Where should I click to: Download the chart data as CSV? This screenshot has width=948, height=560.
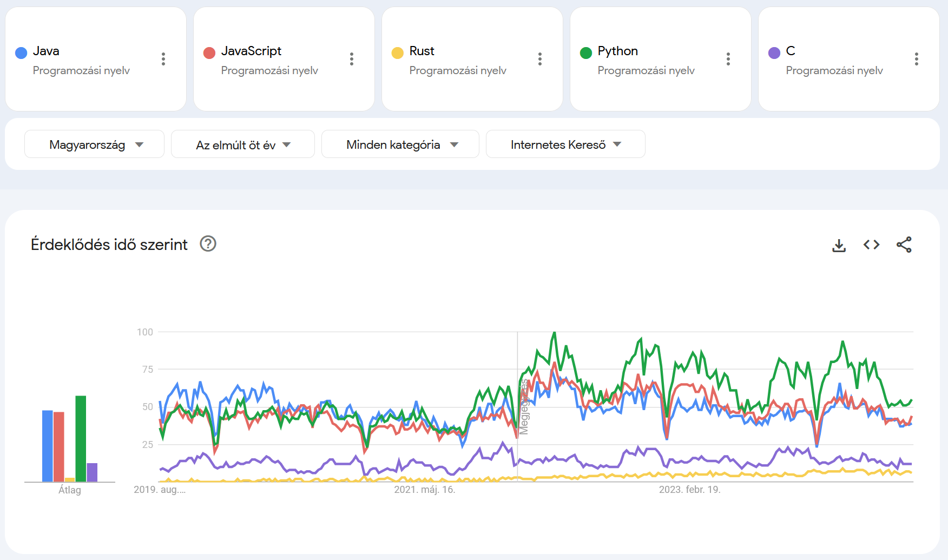839,245
